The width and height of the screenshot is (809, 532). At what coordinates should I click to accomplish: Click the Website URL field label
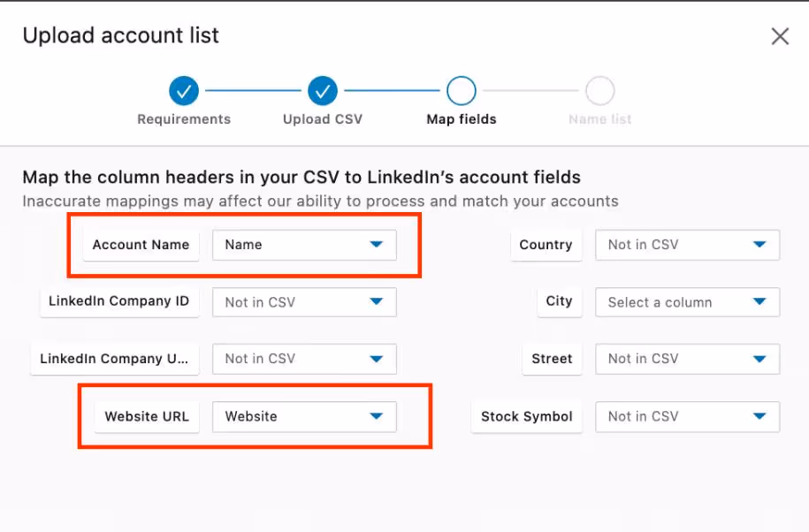coord(147,416)
